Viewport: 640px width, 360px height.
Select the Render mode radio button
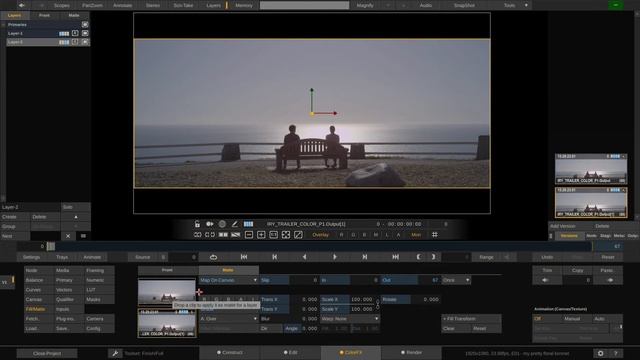tap(411, 353)
